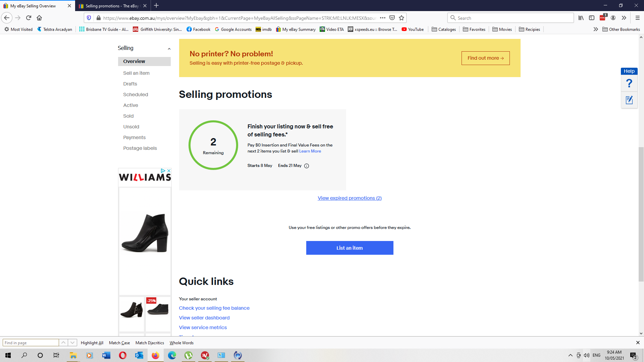Open the Firefox library icon
Viewport: 644px width, 362px height.
point(581,18)
